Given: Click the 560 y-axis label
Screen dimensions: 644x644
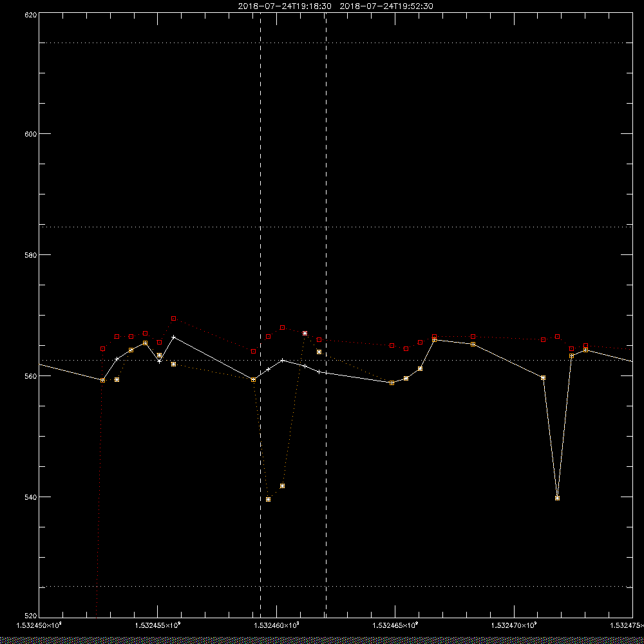Looking at the screenshot, I should (31, 376).
